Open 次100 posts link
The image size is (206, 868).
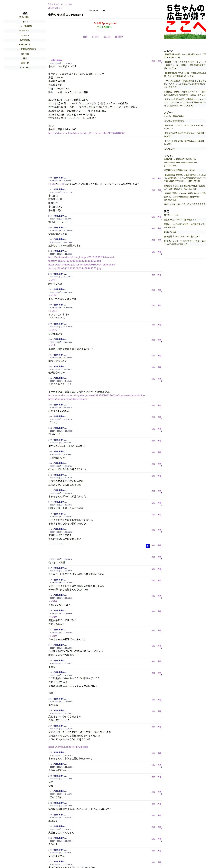click(x=107, y=37)
